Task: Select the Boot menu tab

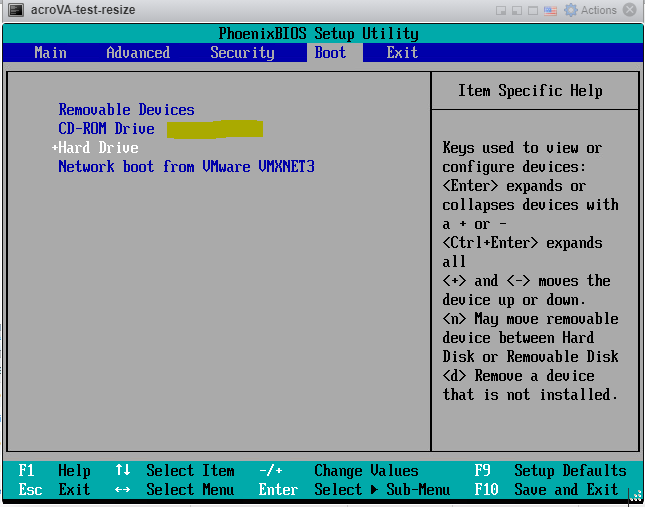Action: tap(330, 53)
